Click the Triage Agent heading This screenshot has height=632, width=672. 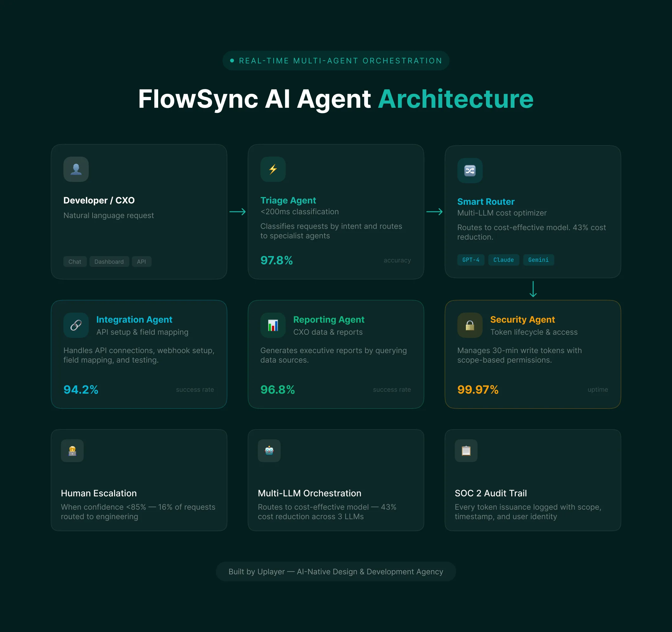pos(288,200)
